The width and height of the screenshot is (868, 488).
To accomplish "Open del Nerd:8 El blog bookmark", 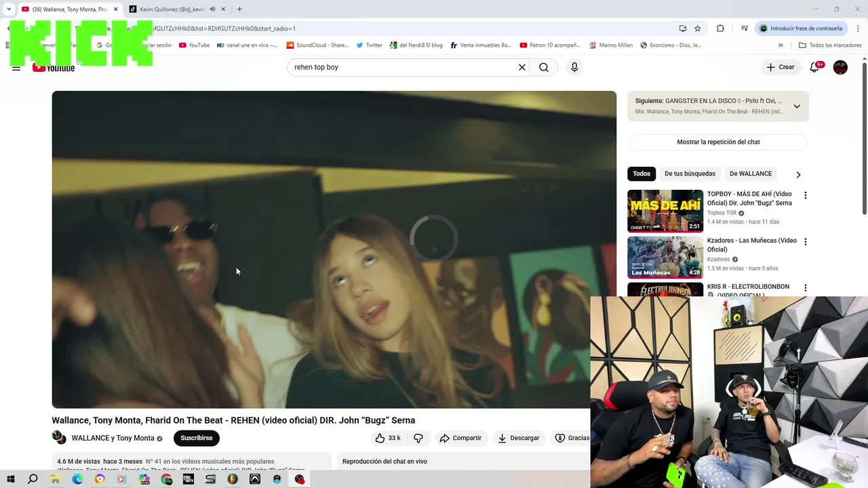I will point(416,45).
